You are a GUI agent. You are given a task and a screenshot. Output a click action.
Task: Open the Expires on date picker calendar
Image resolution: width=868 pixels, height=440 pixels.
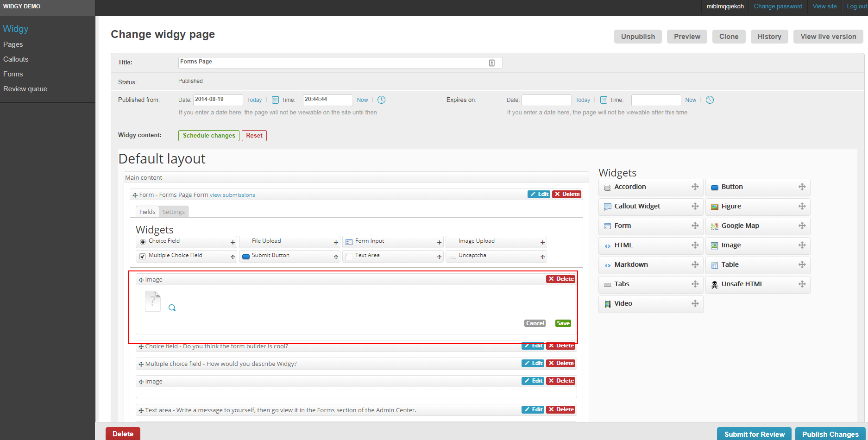tap(604, 100)
